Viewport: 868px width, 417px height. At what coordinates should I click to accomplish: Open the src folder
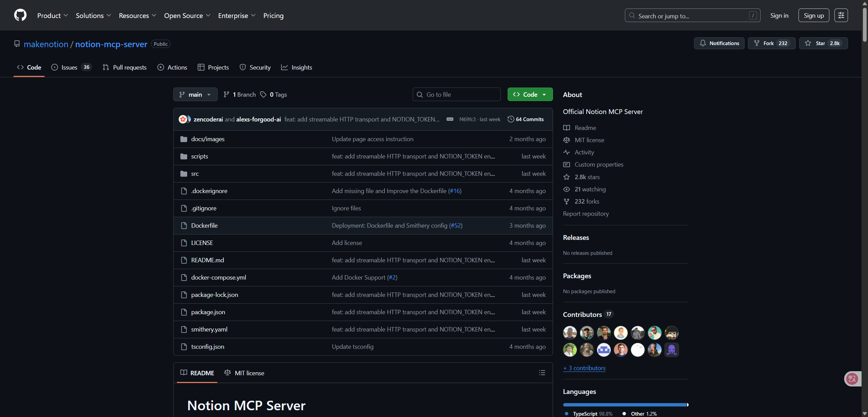pos(195,173)
